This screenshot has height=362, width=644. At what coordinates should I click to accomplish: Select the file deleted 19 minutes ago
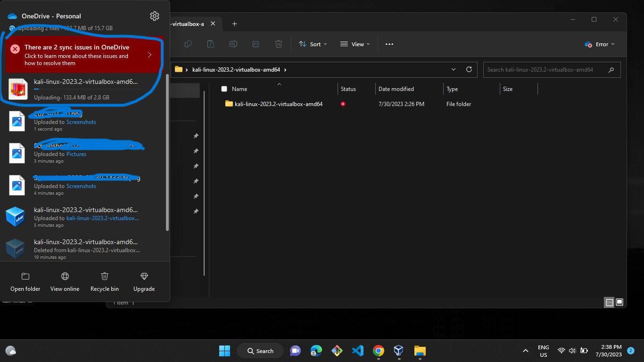[x=84, y=249]
